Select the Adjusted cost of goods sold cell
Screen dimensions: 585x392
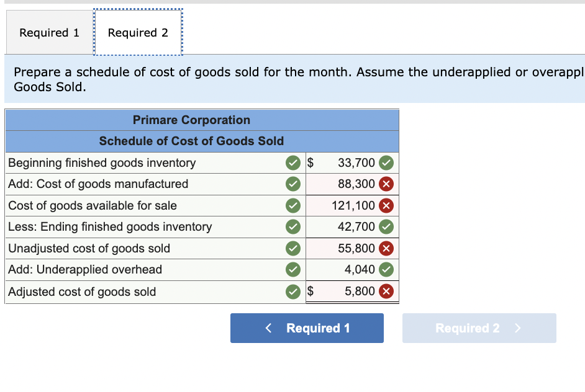click(156, 292)
